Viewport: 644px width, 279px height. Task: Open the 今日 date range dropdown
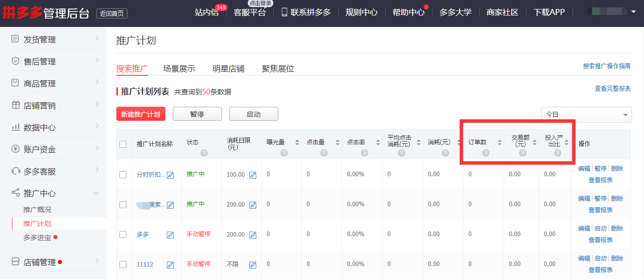coord(587,114)
